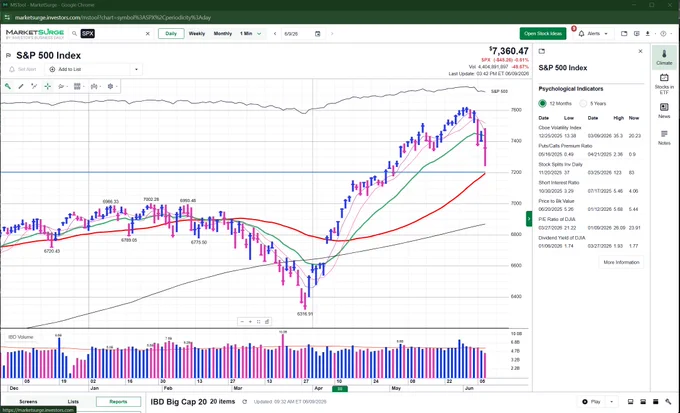Open Stocks in ETF sidebar tab
Screen dimensions: 680x413
click(664, 84)
